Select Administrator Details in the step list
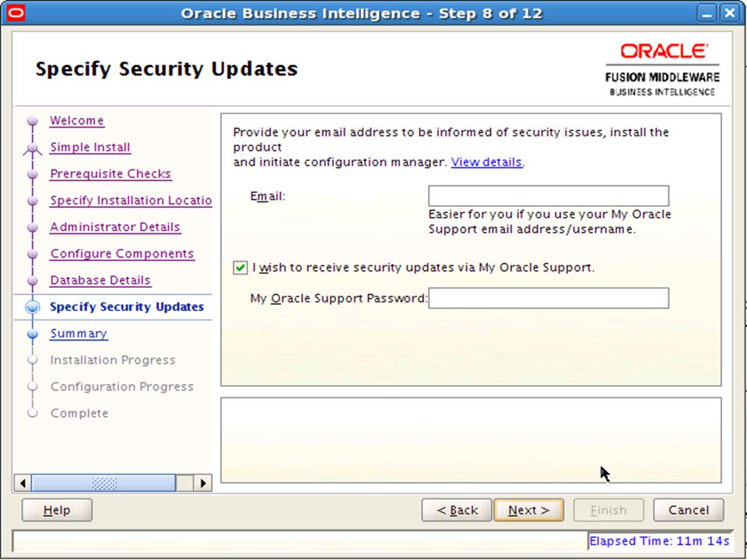Viewport: 747px width, 560px height. tap(115, 227)
